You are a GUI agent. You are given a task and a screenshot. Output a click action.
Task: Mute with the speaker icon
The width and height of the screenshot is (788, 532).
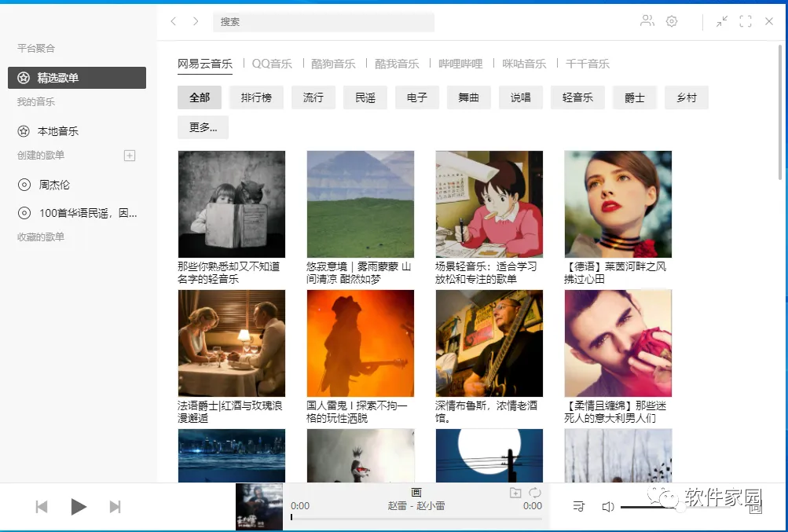click(x=608, y=506)
